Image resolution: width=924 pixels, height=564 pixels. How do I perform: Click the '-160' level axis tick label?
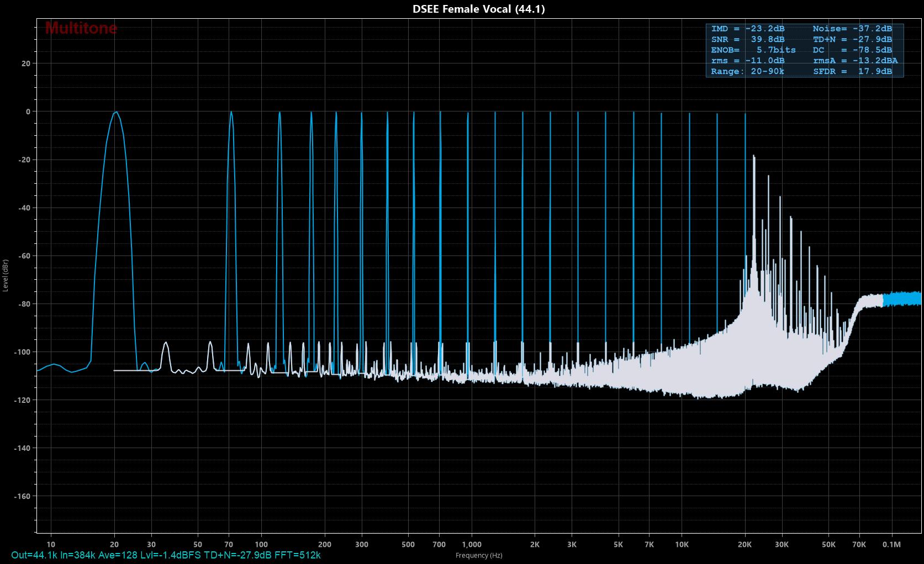click(23, 496)
